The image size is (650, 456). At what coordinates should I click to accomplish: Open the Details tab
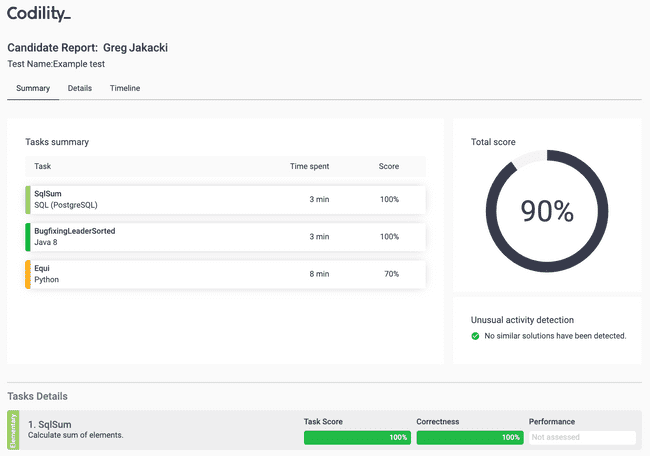pos(80,88)
